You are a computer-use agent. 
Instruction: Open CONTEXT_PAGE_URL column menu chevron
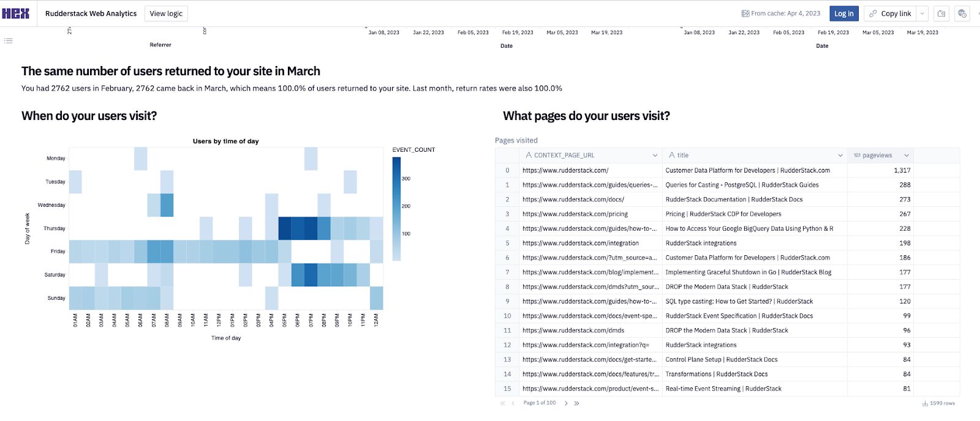655,155
